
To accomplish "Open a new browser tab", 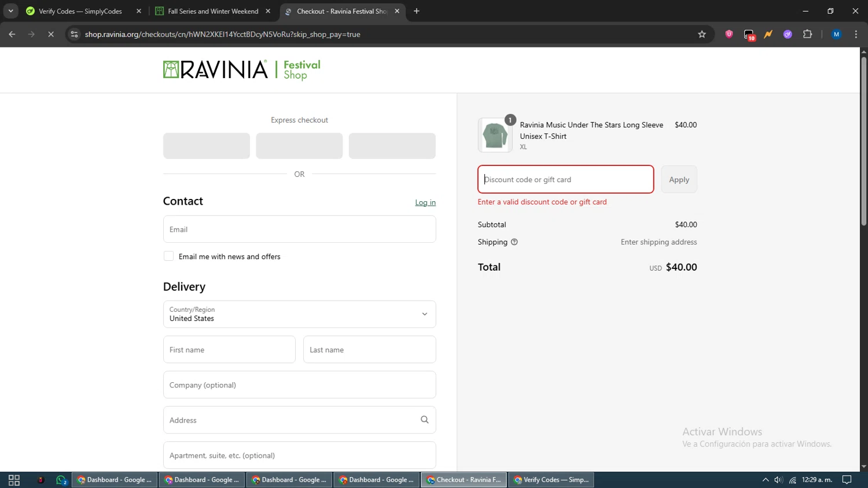I will tap(417, 11).
